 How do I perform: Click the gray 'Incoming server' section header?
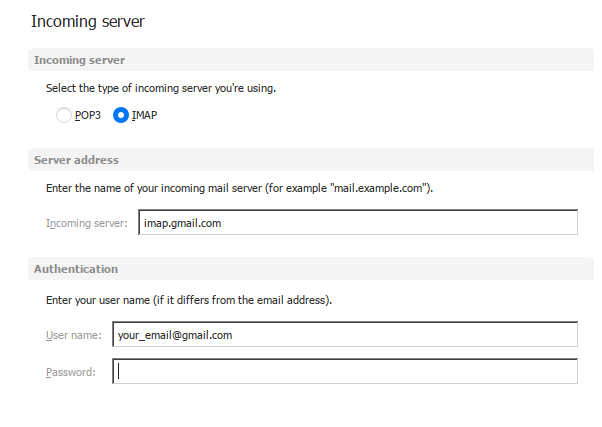coord(79,60)
